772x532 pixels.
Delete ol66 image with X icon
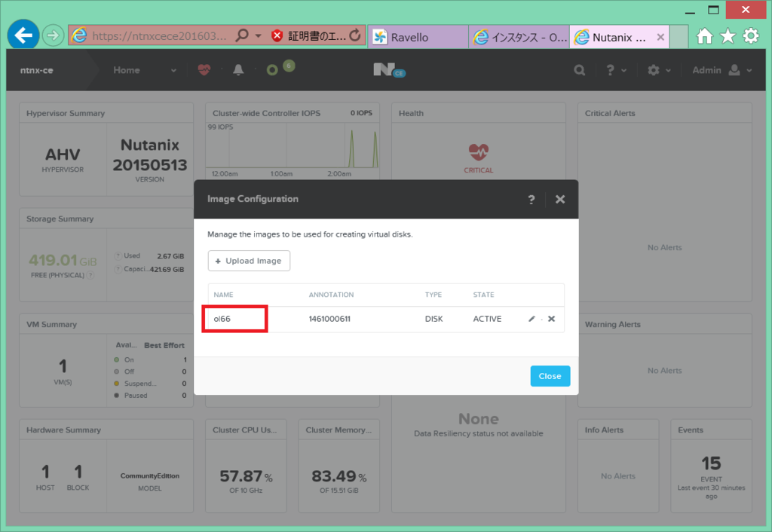click(551, 319)
